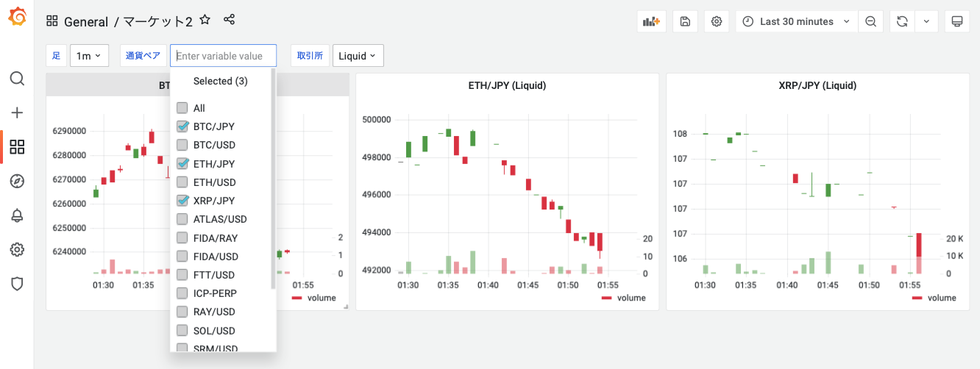
Task: Open dashboard settings gear in top bar
Action: [717, 21]
